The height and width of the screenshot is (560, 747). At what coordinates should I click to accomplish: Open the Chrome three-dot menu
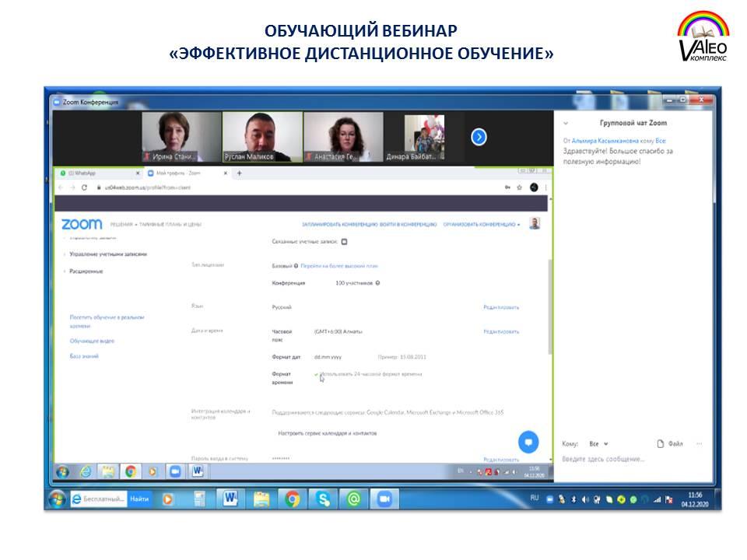click(x=546, y=187)
